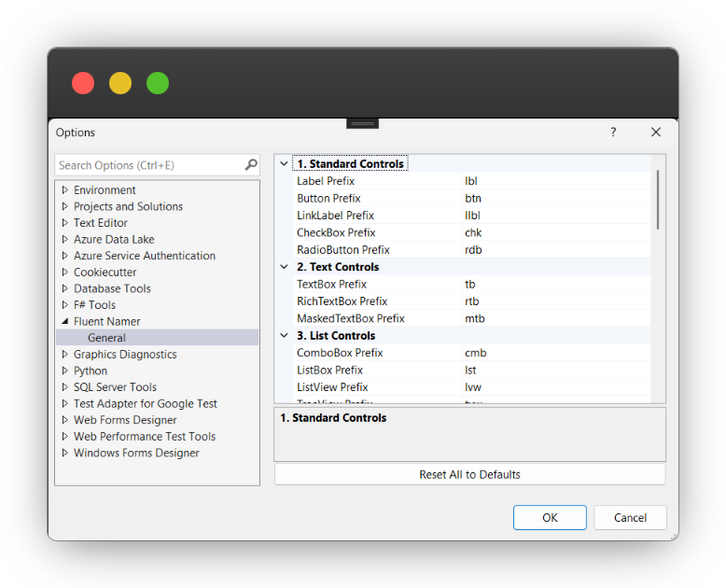This screenshot has height=588, width=726.
Task: Expand the Web Forms Designer arrow
Action: click(64, 420)
